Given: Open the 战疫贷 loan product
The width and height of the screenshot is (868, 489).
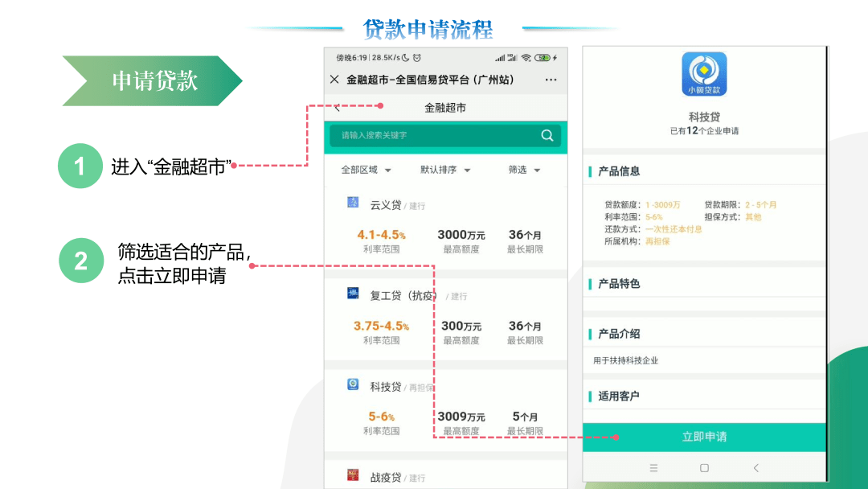Looking at the screenshot, I should pyautogui.click(x=385, y=478).
